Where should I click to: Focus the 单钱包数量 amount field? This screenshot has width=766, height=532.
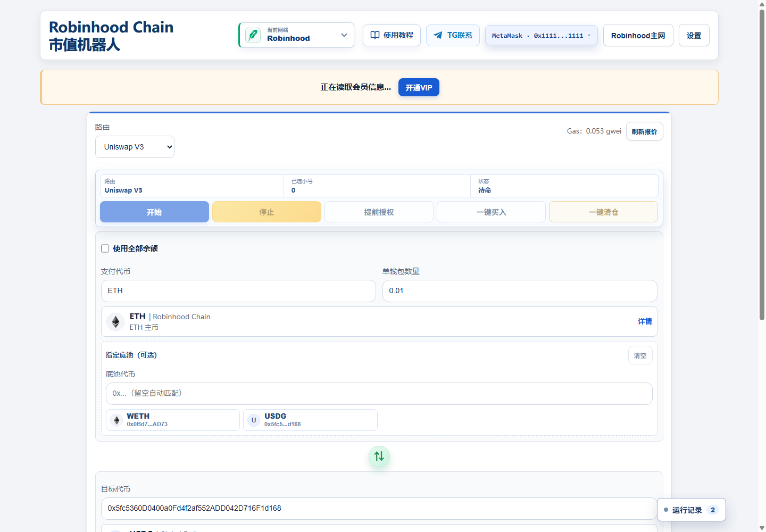520,291
